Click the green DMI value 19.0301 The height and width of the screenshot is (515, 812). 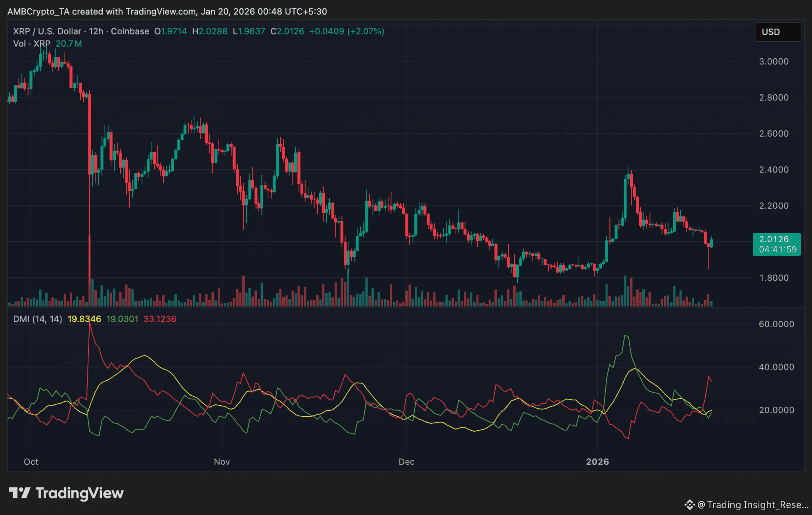coord(122,319)
